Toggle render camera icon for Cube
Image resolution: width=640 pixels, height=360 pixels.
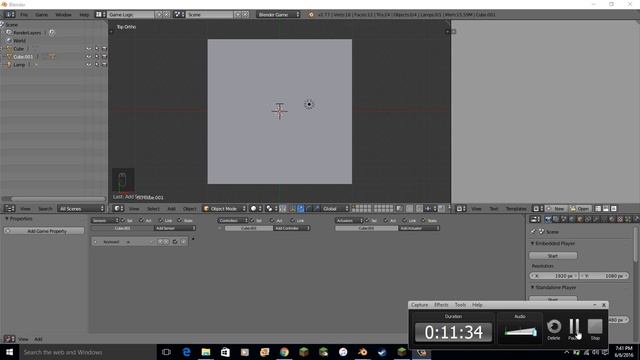click(x=104, y=49)
